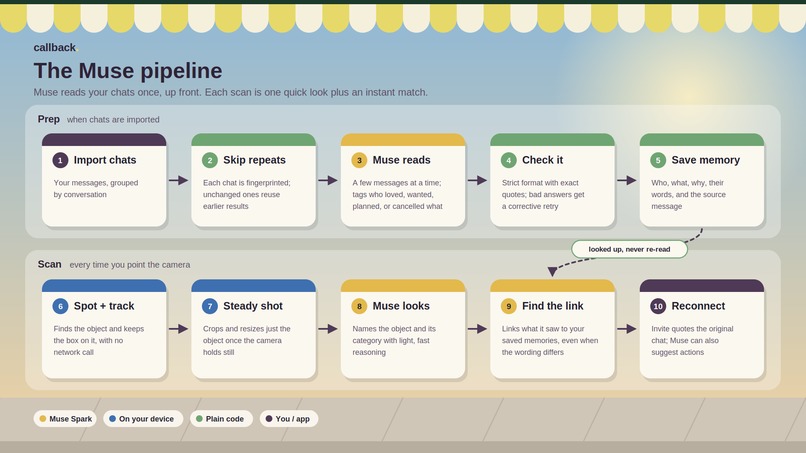Click the 'Muse looks' card title

(x=401, y=306)
